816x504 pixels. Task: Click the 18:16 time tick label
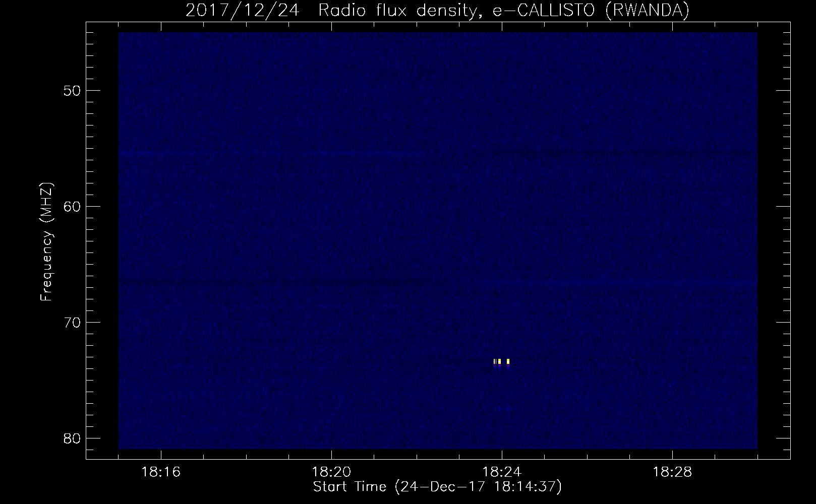click(161, 472)
